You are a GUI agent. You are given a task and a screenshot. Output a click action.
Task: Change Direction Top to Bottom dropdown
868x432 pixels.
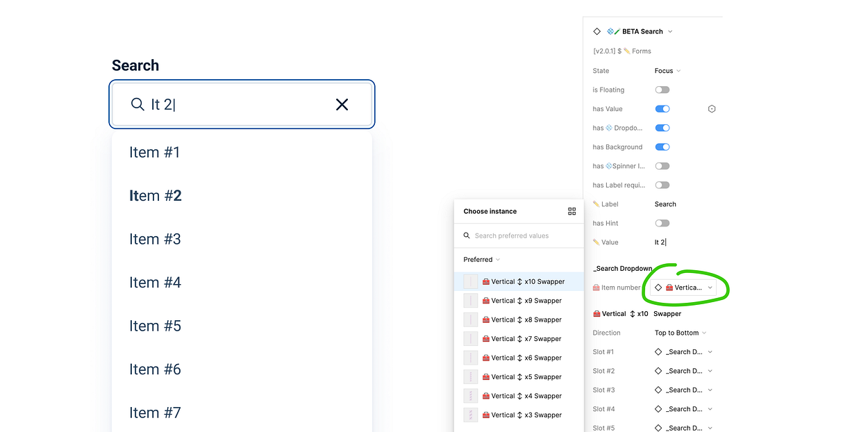coord(681,333)
